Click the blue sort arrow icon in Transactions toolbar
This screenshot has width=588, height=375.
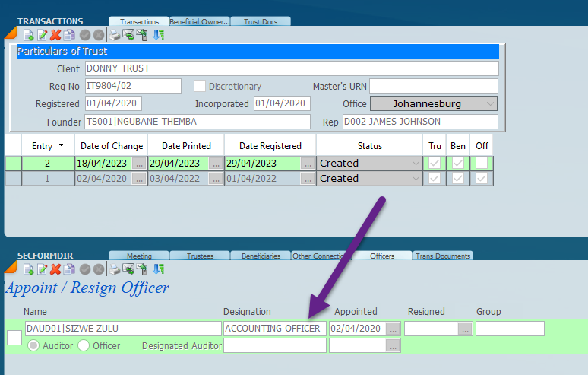point(158,35)
